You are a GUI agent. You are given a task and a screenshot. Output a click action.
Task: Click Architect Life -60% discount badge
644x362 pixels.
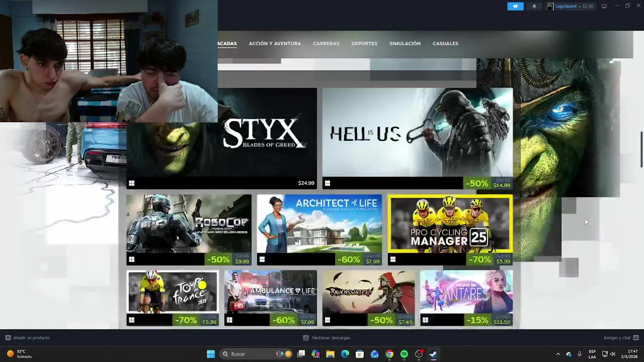click(349, 259)
